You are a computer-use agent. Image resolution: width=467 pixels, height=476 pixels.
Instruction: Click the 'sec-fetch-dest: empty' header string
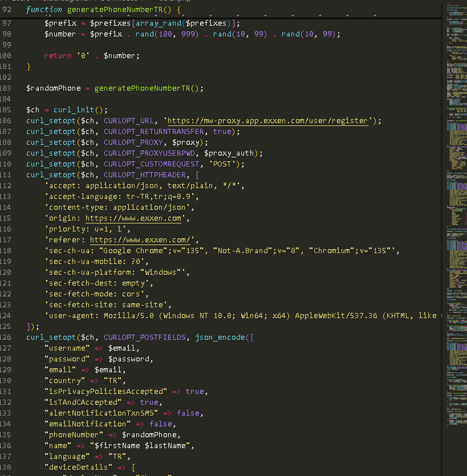[x=97, y=283]
